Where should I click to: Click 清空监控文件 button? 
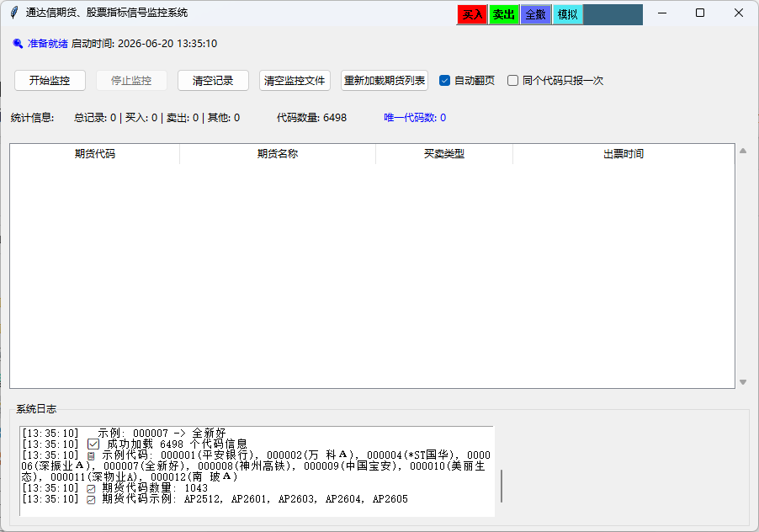coord(295,80)
